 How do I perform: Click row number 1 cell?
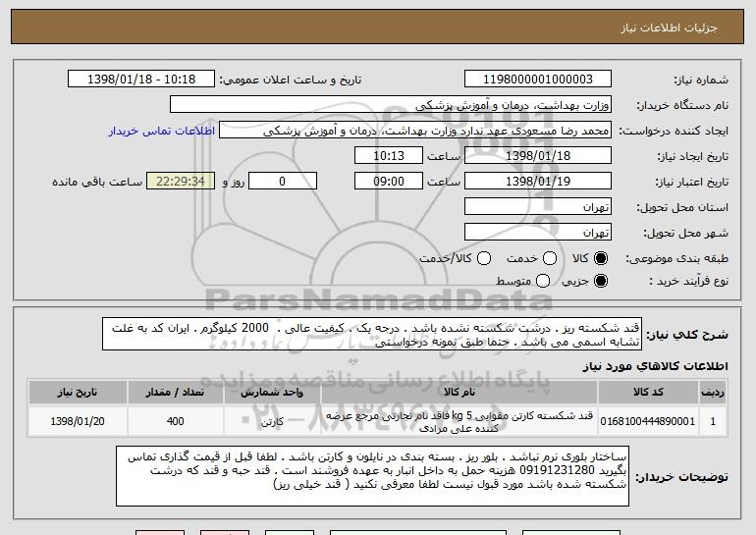pyautogui.click(x=713, y=421)
